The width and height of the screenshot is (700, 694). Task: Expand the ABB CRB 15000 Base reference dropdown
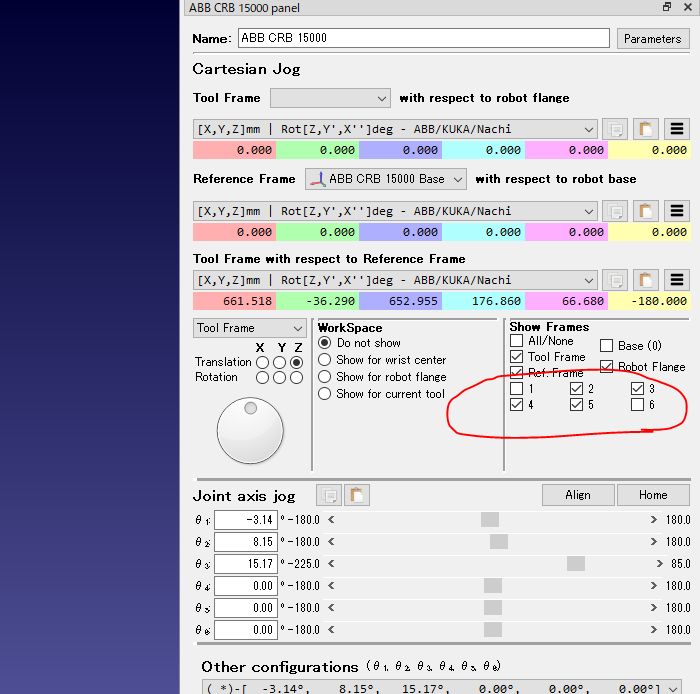click(x=386, y=179)
